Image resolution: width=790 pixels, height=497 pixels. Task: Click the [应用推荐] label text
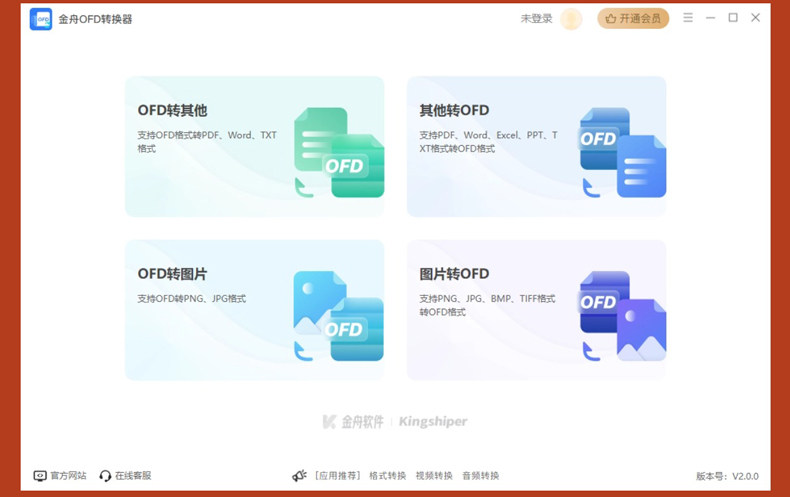coord(338,475)
